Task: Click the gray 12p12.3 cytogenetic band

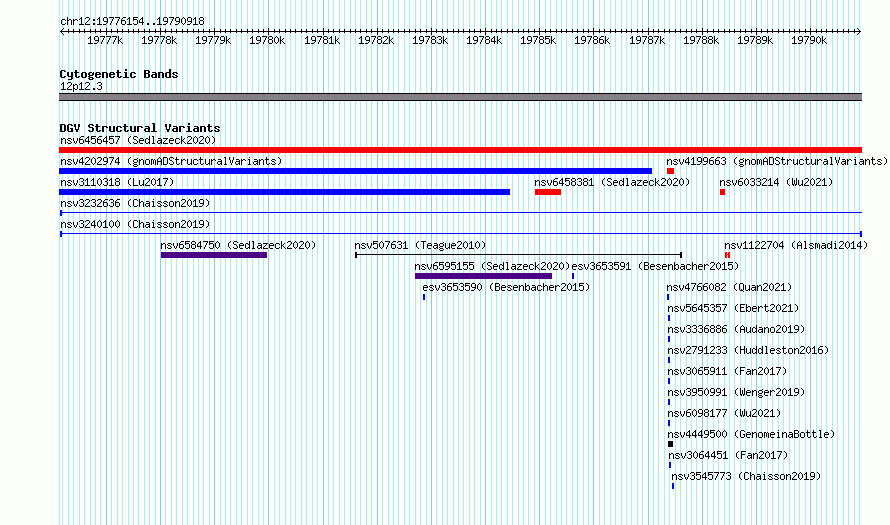Action: point(460,97)
